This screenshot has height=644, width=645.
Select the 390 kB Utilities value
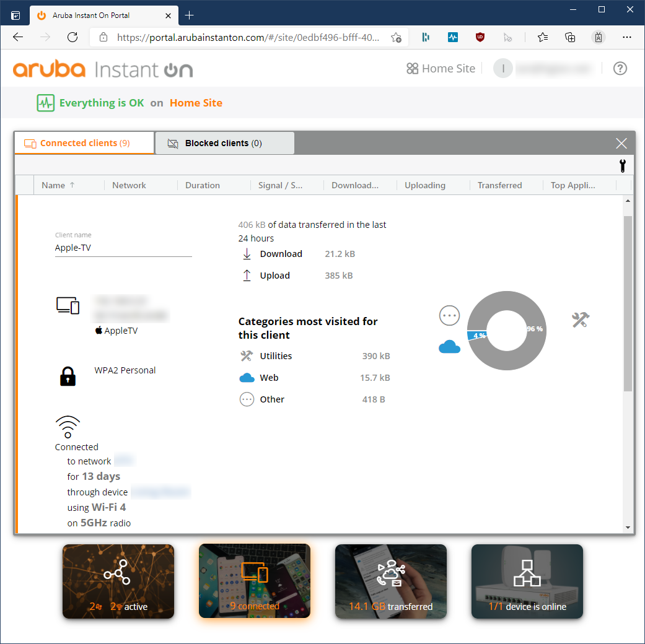pos(376,356)
